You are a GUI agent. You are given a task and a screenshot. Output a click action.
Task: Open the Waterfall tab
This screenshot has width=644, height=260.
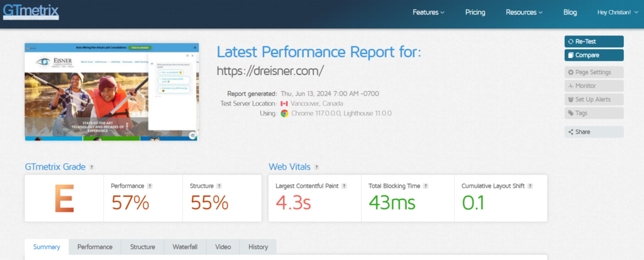[185, 247]
